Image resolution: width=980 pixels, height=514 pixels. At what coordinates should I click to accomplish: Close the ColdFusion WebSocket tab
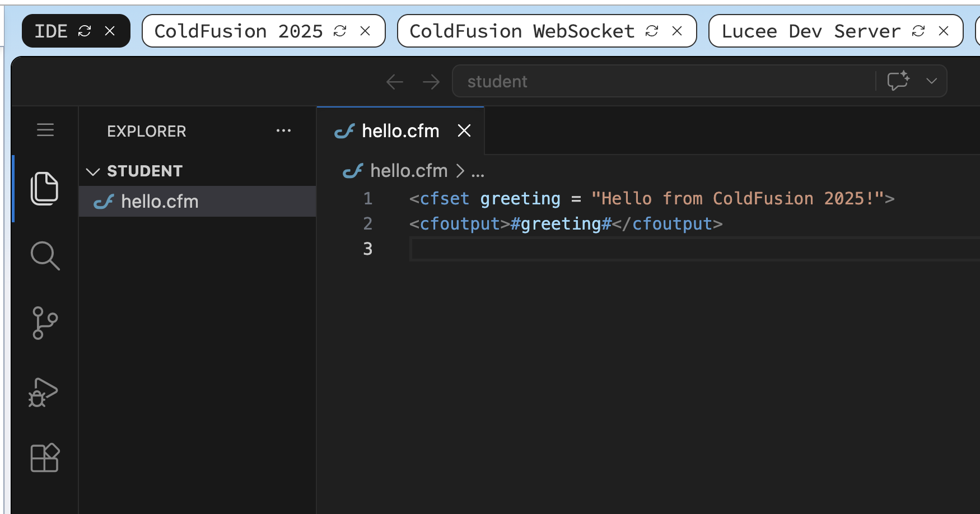tap(677, 31)
